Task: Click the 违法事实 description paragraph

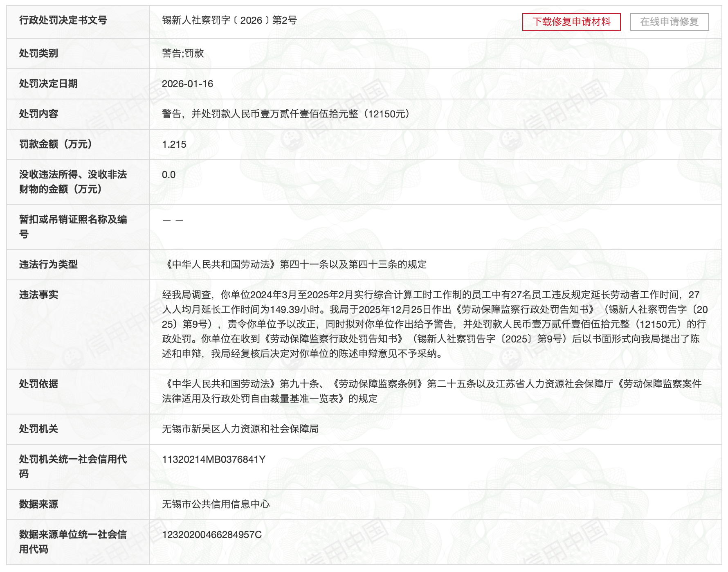Action: pyautogui.click(x=434, y=324)
